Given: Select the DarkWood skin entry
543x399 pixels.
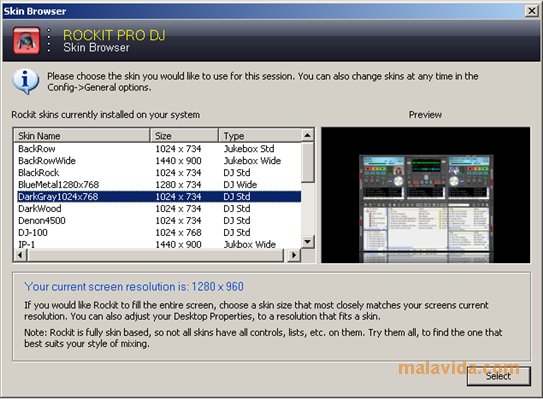Looking at the screenshot, I should point(159,209).
